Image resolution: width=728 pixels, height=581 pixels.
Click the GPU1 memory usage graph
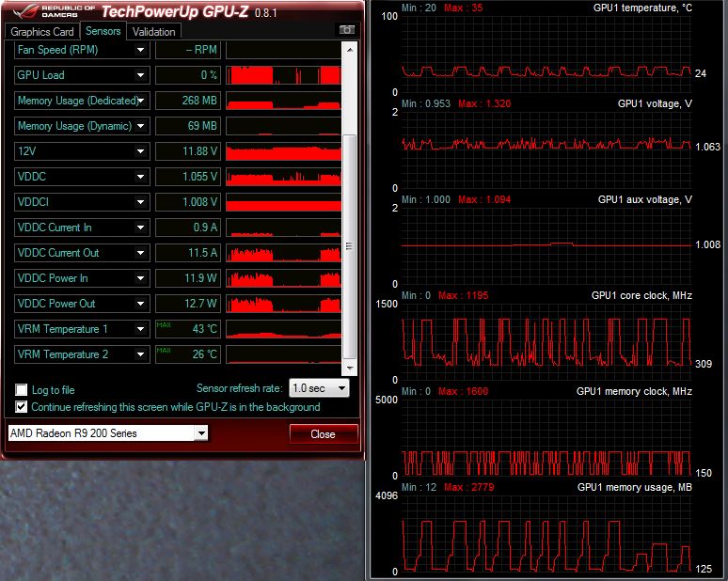[x=546, y=534]
